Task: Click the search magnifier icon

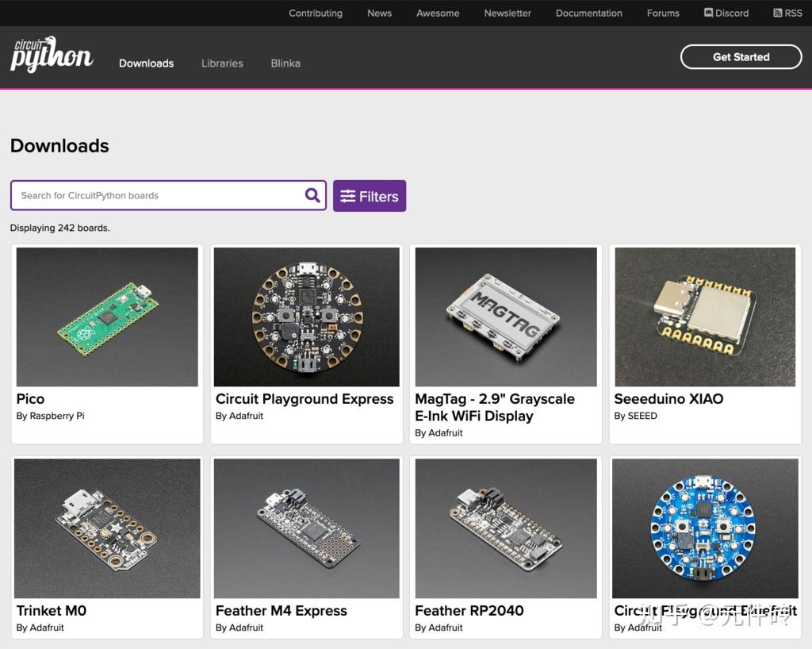Action: click(312, 195)
